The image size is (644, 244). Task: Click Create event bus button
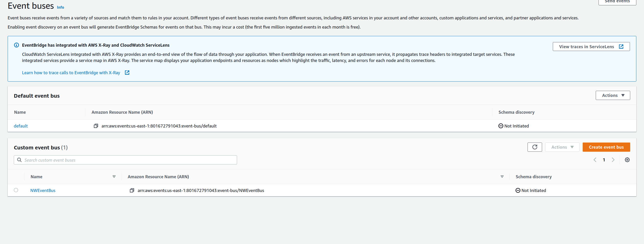[606, 147]
